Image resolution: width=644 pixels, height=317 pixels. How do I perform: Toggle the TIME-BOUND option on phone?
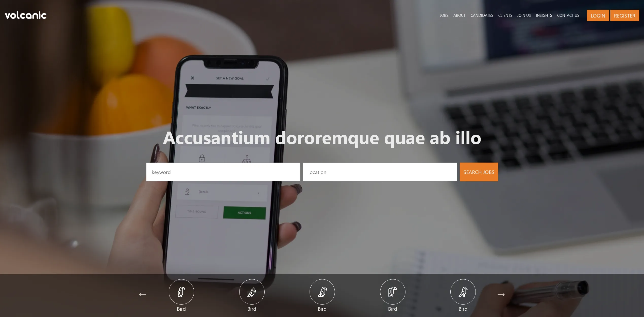[197, 212]
